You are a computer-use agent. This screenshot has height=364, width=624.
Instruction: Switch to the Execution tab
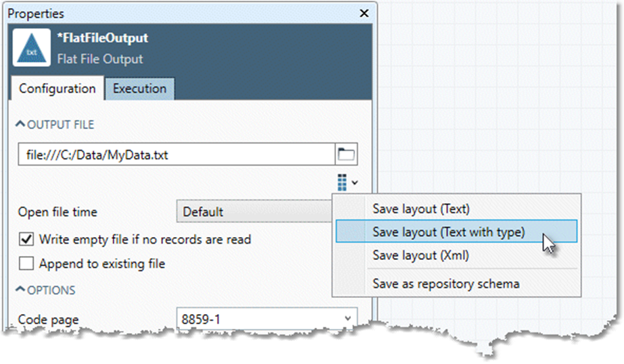click(x=139, y=88)
